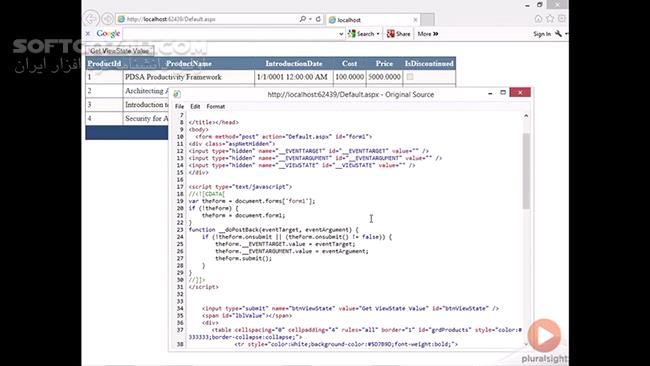This screenshot has height=366, width=650.
Task: Open browser Tools gear icon
Action: [562, 19]
